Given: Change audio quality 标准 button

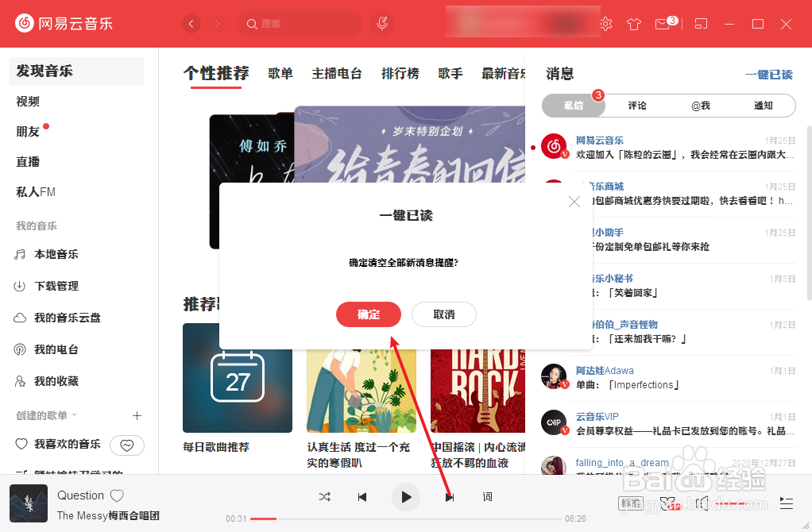Looking at the screenshot, I should (x=631, y=503).
